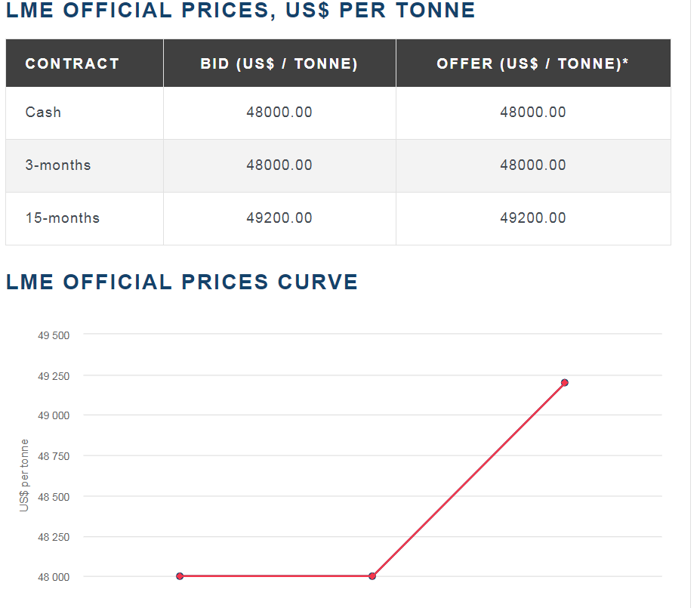Screen dimensions: 700x608
Task: Click the CONTRACT column header
Action: 72,63
